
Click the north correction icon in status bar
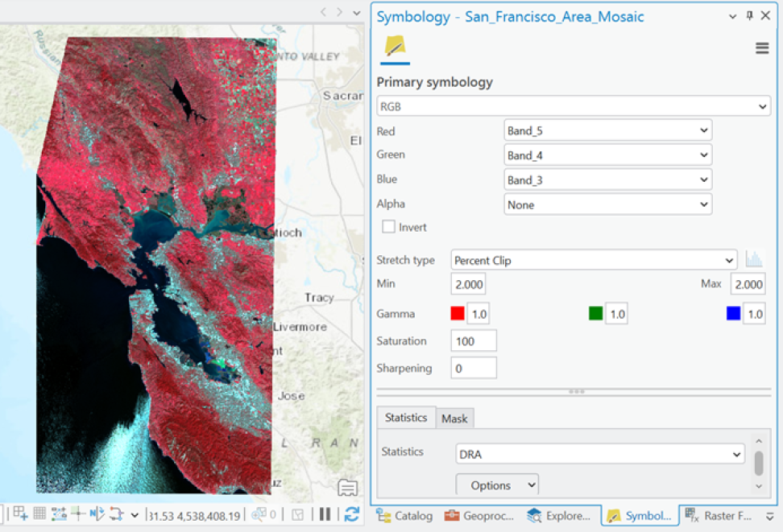[x=97, y=513]
